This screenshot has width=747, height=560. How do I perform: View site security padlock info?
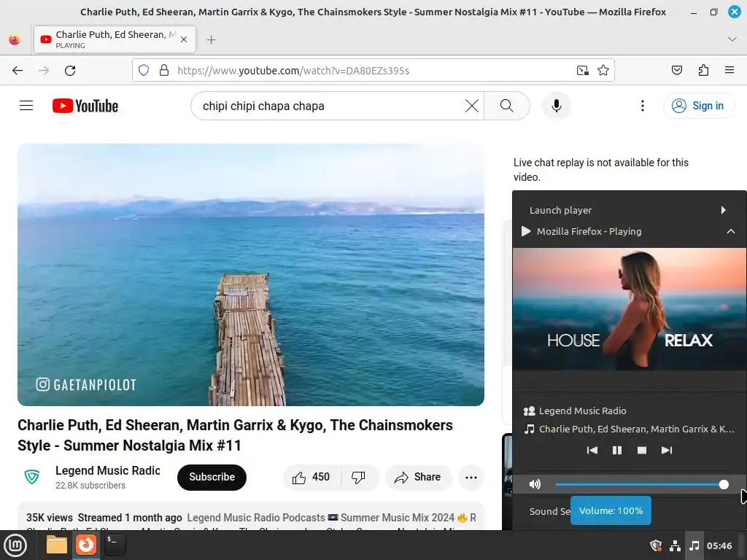tap(164, 71)
